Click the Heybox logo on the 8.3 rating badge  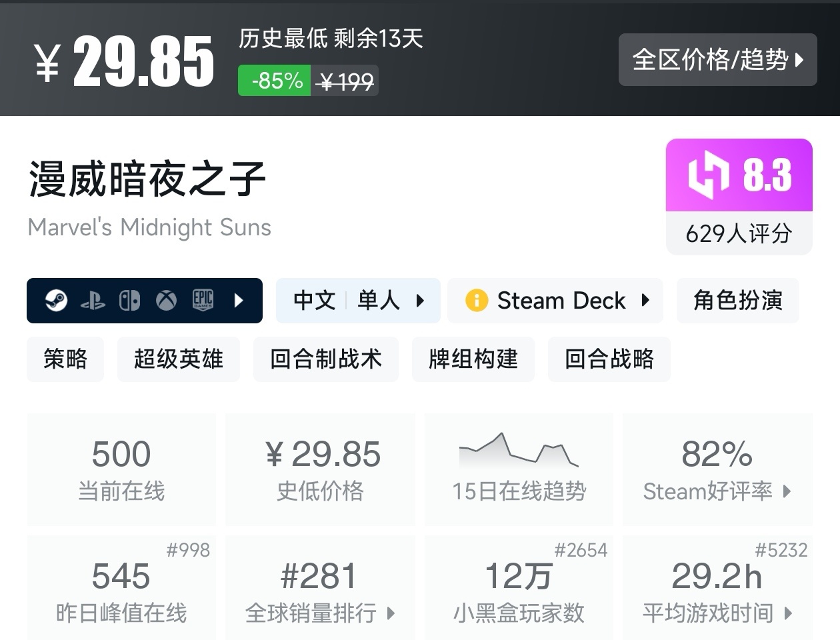click(708, 175)
